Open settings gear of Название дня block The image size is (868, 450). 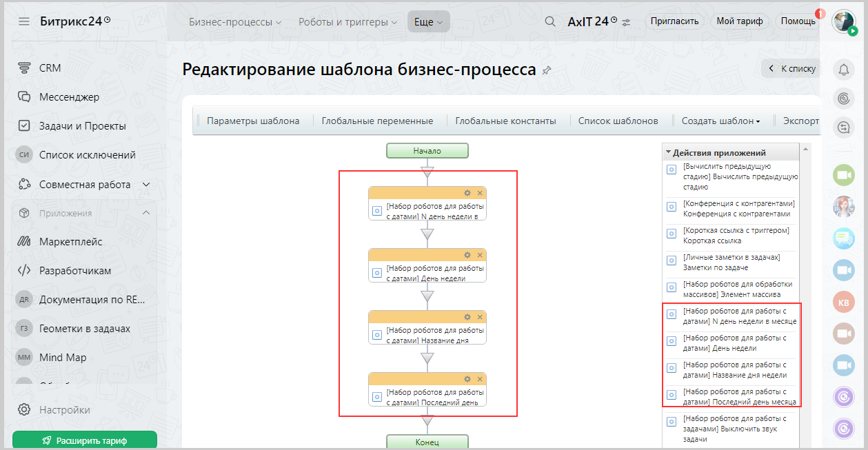point(467,317)
